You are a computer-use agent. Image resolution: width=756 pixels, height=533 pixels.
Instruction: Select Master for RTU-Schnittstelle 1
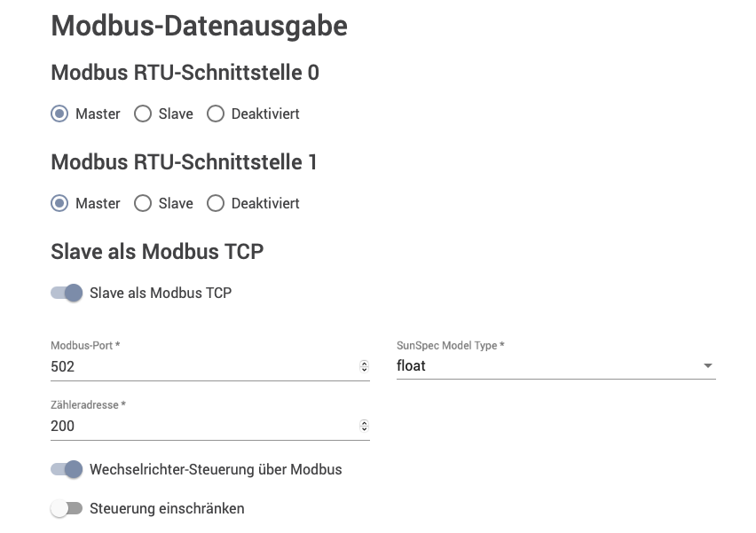pyautogui.click(x=59, y=203)
